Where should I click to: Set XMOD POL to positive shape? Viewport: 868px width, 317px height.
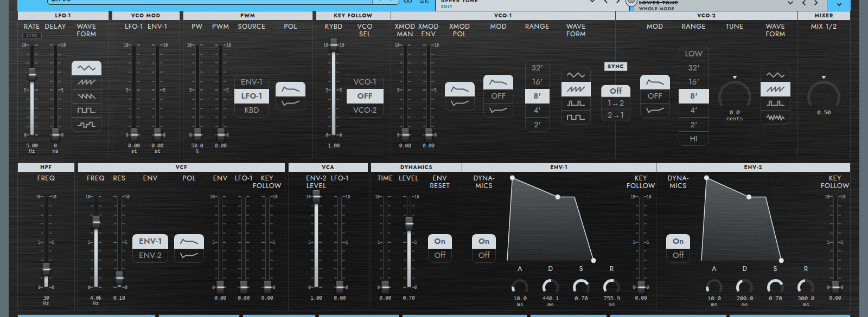pyautogui.click(x=459, y=89)
